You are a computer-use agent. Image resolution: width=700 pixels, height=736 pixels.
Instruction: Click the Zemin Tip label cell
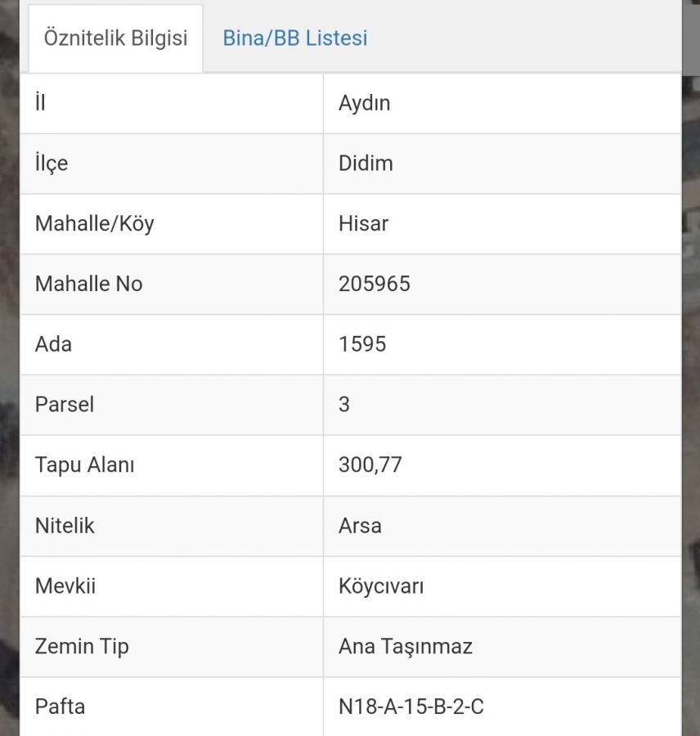pos(172,647)
